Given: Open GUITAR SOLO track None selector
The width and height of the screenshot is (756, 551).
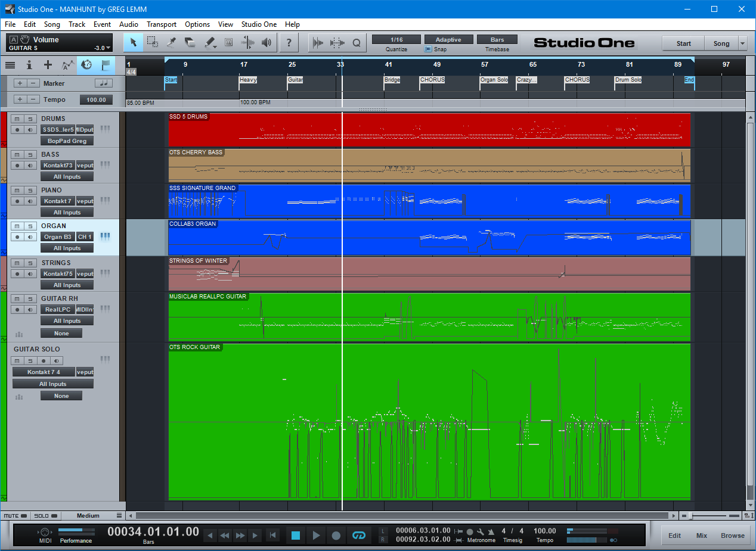Looking at the screenshot, I should [x=61, y=396].
